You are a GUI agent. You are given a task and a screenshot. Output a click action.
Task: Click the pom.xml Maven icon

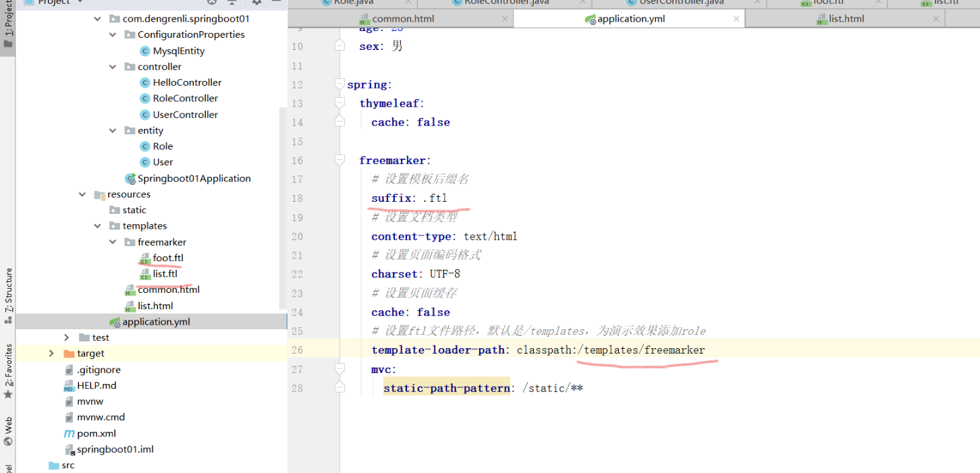tap(69, 434)
